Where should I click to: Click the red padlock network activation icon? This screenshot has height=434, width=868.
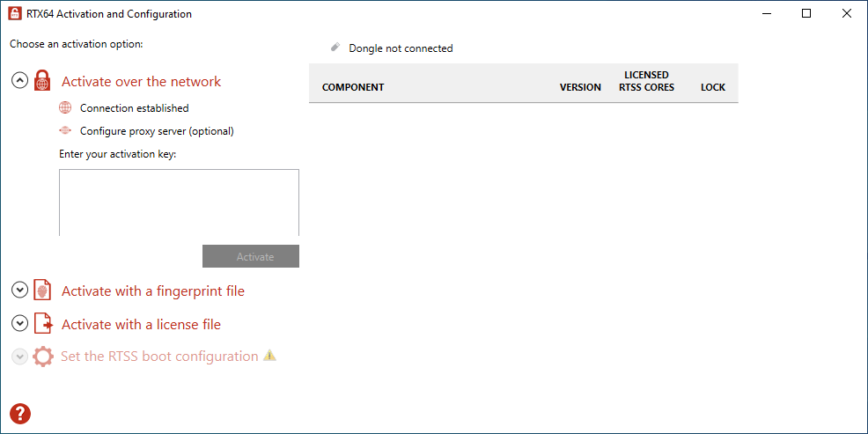[x=42, y=81]
